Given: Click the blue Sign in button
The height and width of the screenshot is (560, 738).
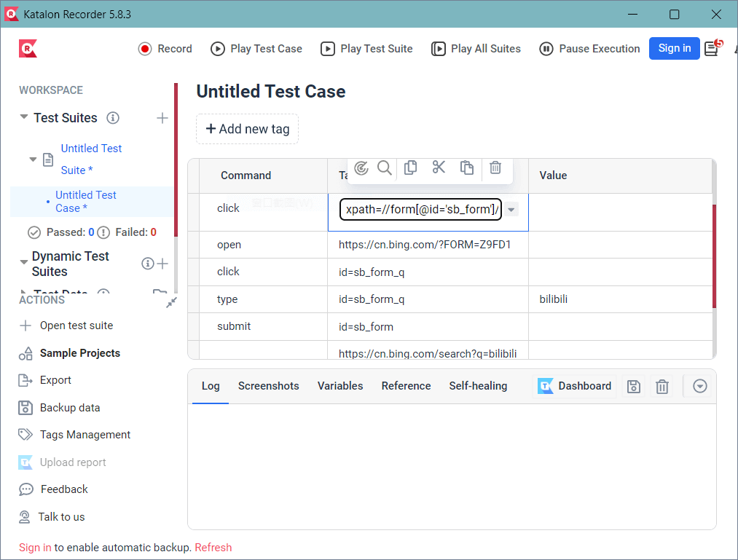Looking at the screenshot, I should pyautogui.click(x=674, y=48).
